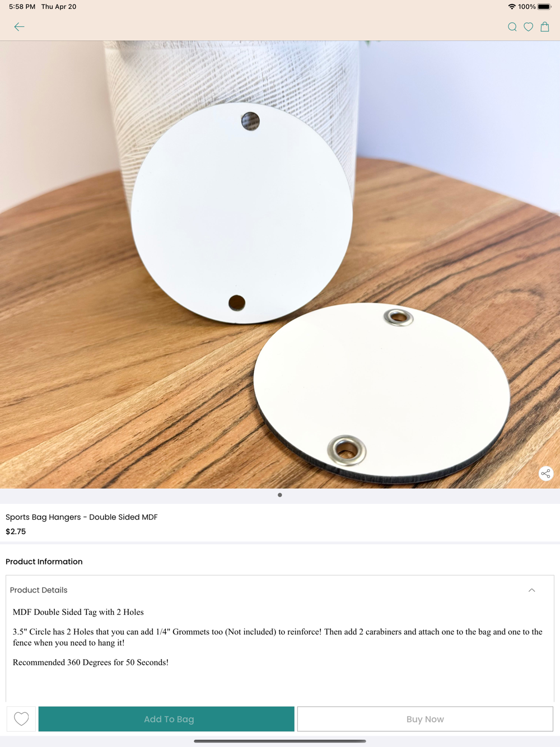
Task: Tap the Wi-Fi status icon
Action: (x=512, y=7)
